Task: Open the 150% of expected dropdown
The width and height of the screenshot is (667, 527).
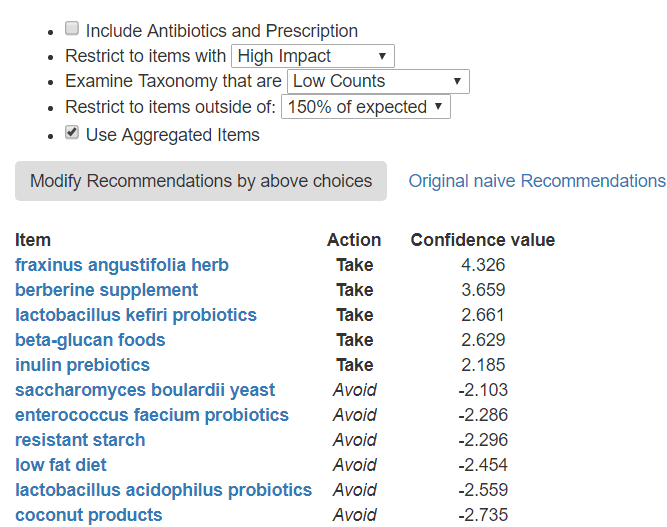Action: (366, 107)
